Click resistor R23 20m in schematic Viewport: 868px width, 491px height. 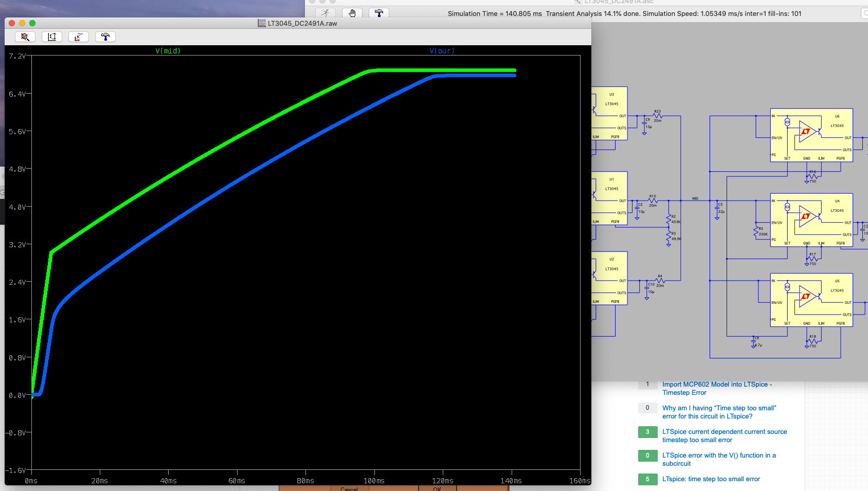pyautogui.click(x=658, y=116)
